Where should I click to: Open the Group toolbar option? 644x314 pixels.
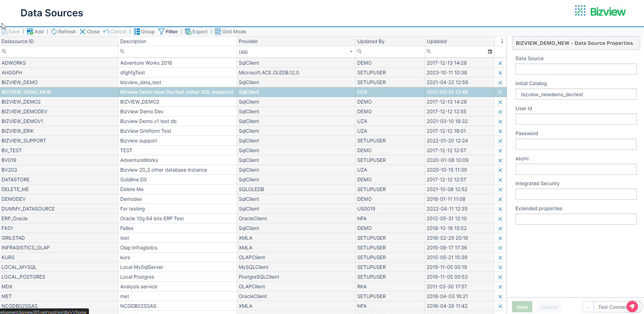click(144, 32)
